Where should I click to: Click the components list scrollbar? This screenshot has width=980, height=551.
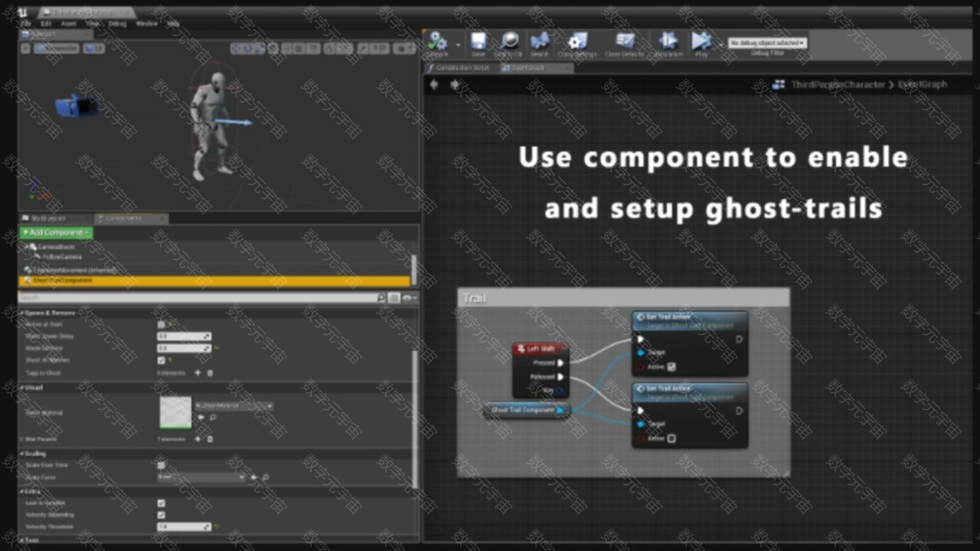pyautogui.click(x=414, y=269)
